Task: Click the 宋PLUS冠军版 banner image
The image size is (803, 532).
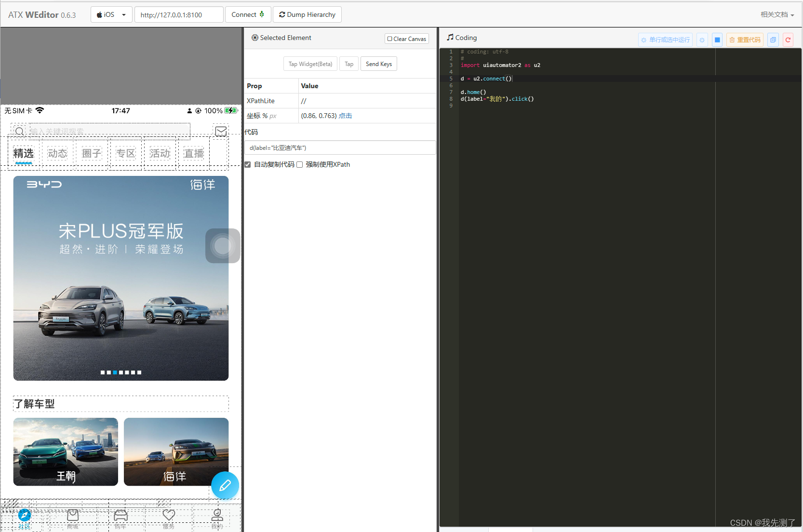Action: (121, 278)
